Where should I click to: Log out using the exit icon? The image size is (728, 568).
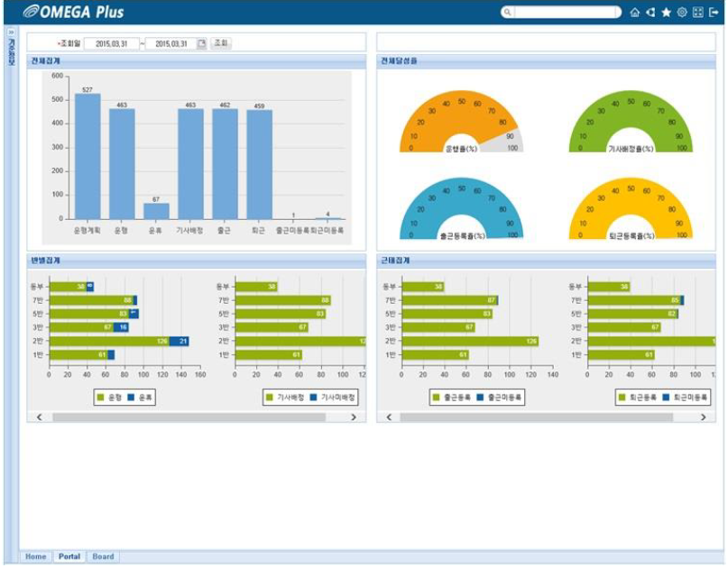(x=714, y=13)
